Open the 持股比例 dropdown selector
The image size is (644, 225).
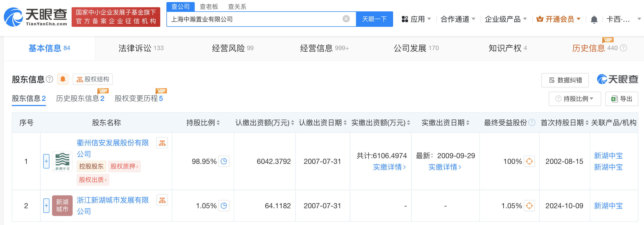575,99
